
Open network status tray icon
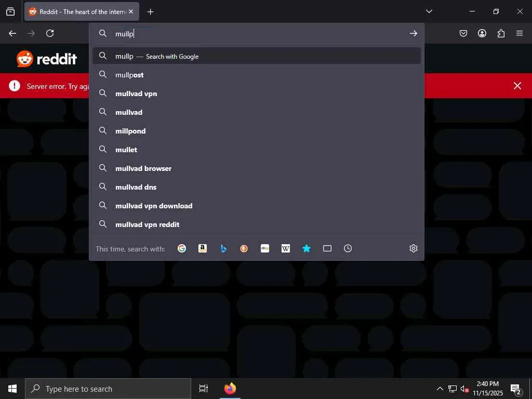pos(453,389)
